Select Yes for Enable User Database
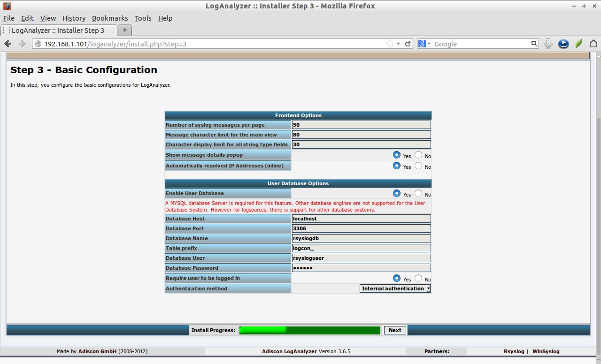Viewport: 601px width, 364px height. [397, 193]
